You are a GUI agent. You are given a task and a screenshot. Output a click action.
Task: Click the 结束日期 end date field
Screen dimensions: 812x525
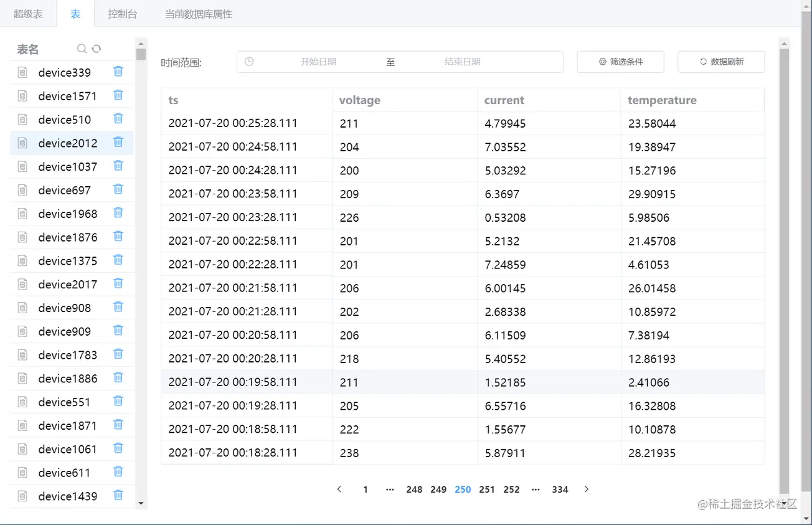tap(463, 62)
